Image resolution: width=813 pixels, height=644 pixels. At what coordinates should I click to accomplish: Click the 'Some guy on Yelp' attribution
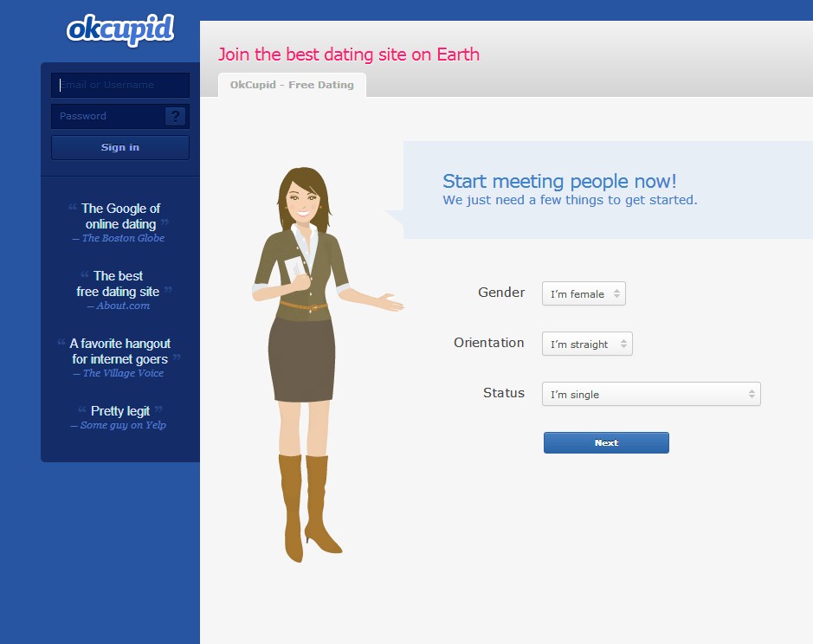click(119, 425)
